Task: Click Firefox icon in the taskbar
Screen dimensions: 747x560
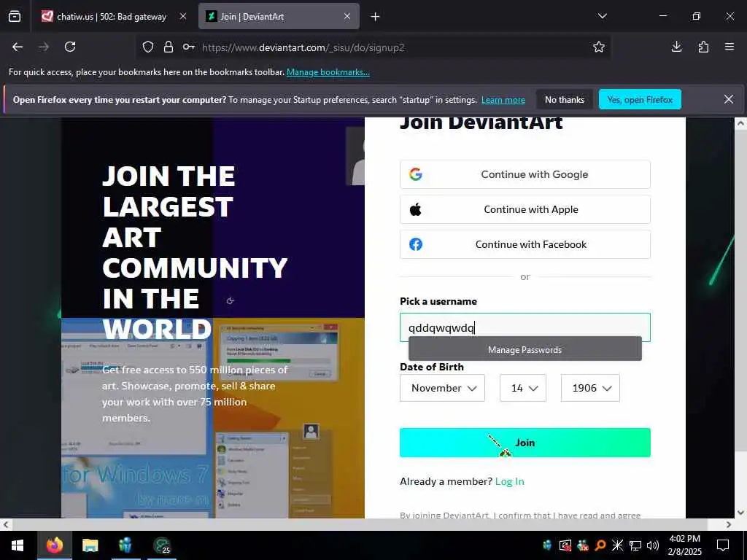Action: pos(54,545)
